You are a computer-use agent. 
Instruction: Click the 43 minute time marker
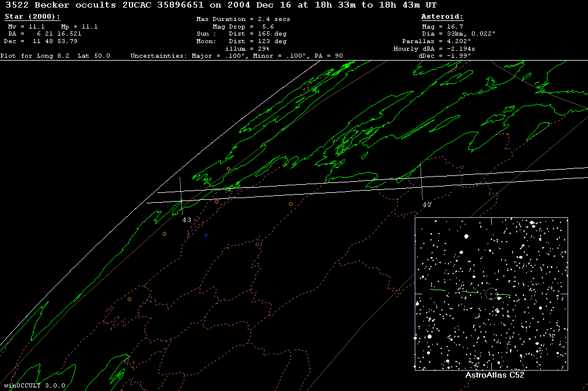click(187, 220)
